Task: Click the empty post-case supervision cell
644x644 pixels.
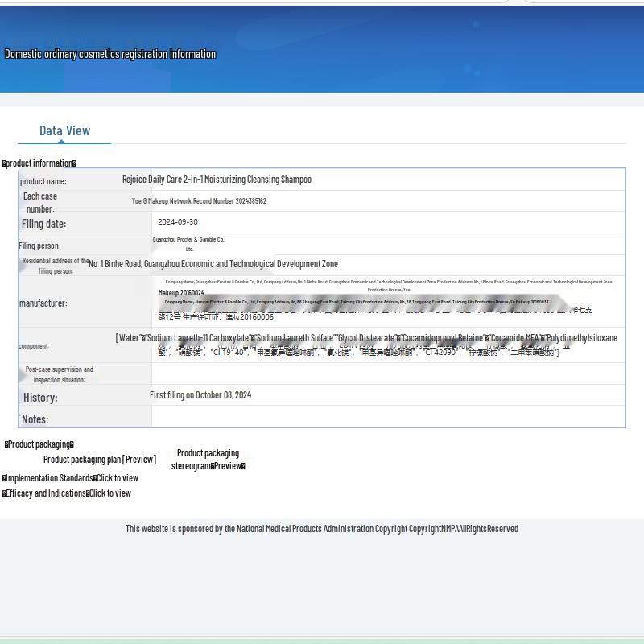Action: tap(388, 374)
